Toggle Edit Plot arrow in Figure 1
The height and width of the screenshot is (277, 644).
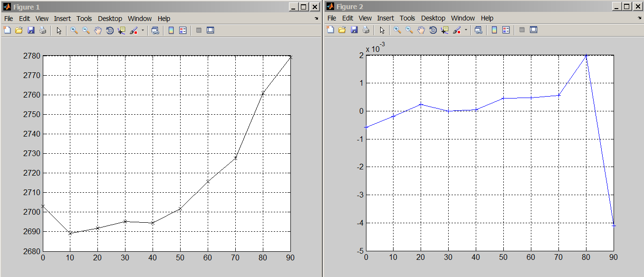pyautogui.click(x=59, y=30)
